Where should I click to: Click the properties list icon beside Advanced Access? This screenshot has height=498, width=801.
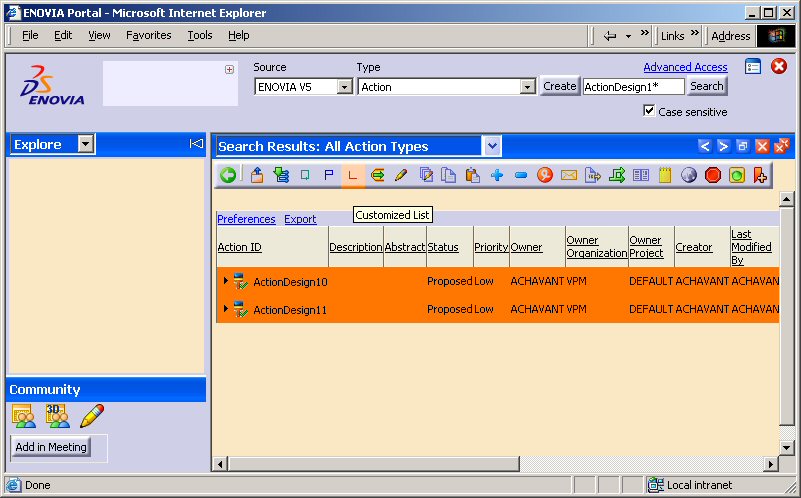pos(752,66)
